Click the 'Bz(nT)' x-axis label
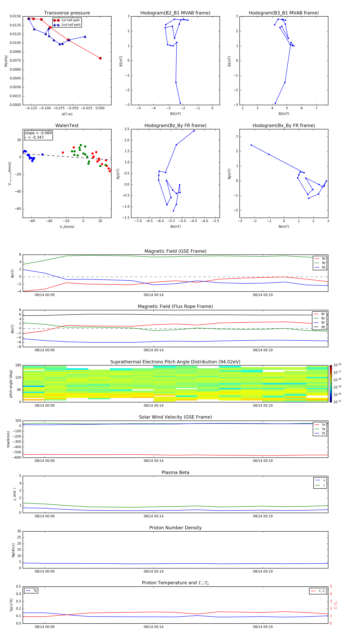Image resolution: width=351 pixels, height=644 pixels. point(175,227)
